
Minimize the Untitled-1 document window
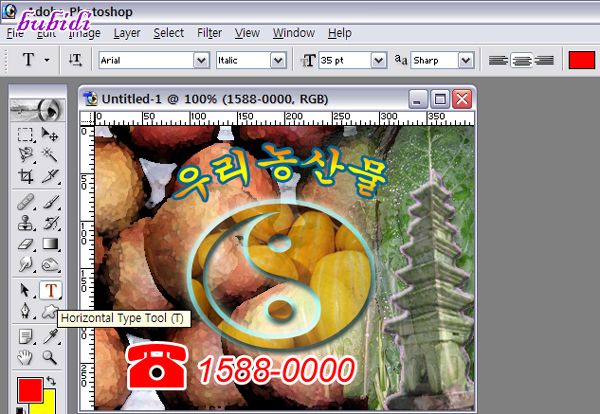tap(417, 99)
